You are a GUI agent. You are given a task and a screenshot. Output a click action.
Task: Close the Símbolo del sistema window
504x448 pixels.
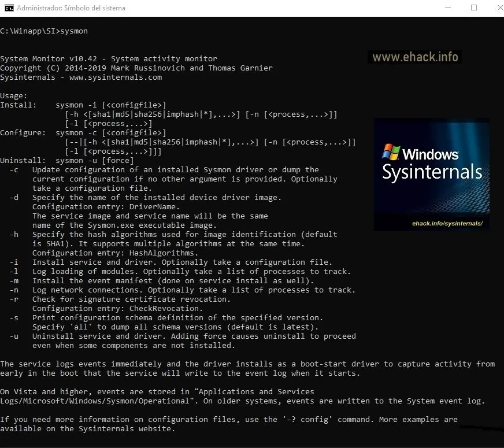500,8
